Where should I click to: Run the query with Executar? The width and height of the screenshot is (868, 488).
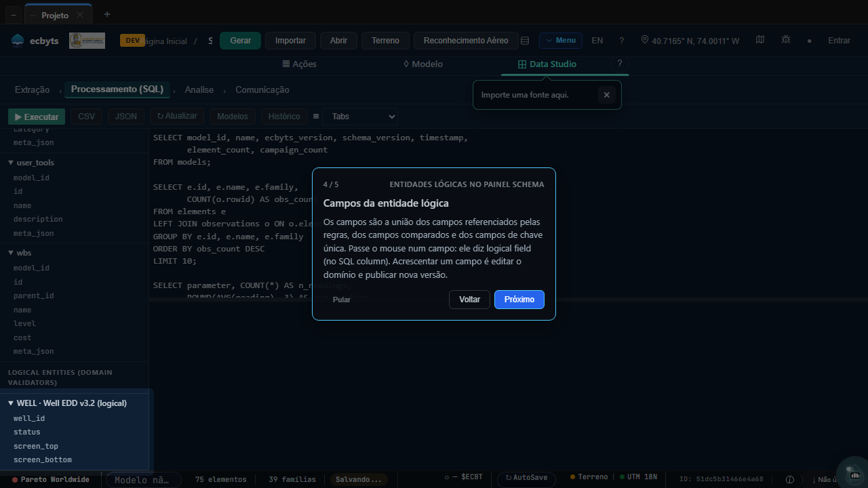37,117
